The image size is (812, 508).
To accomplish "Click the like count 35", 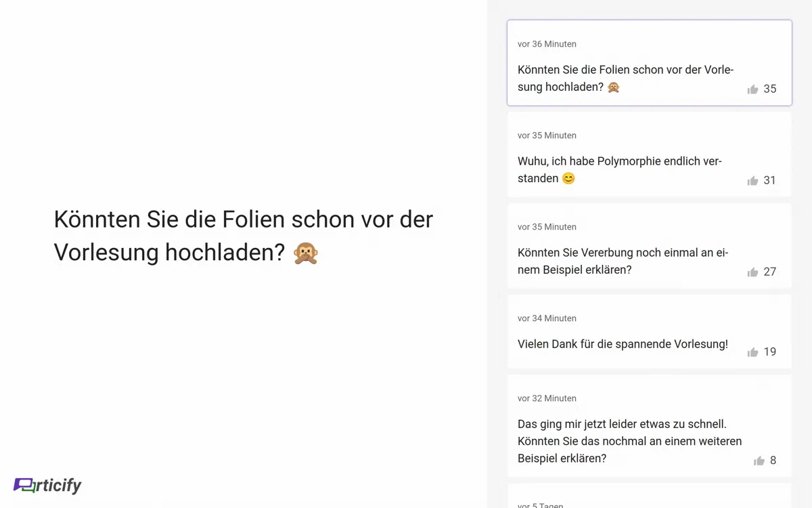I will click(770, 89).
